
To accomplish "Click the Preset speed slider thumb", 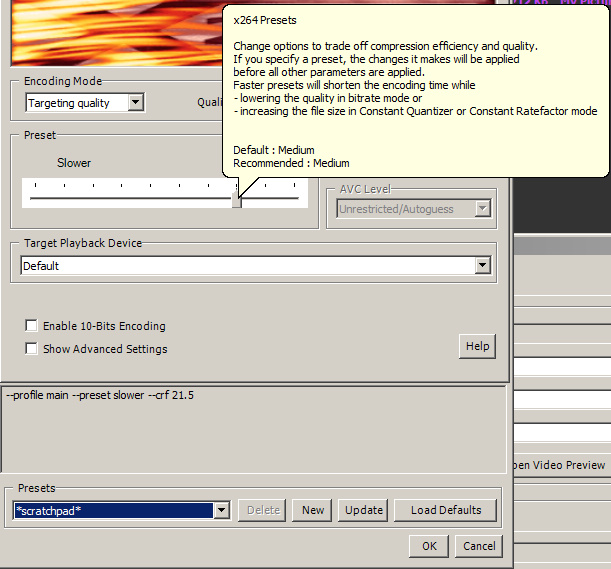I will pos(237,200).
